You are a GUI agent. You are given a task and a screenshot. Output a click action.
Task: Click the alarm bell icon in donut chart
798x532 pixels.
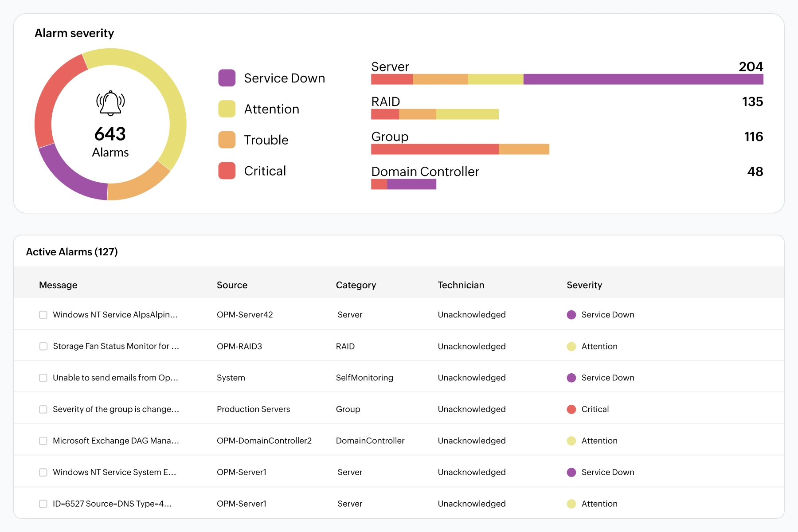coord(110,103)
